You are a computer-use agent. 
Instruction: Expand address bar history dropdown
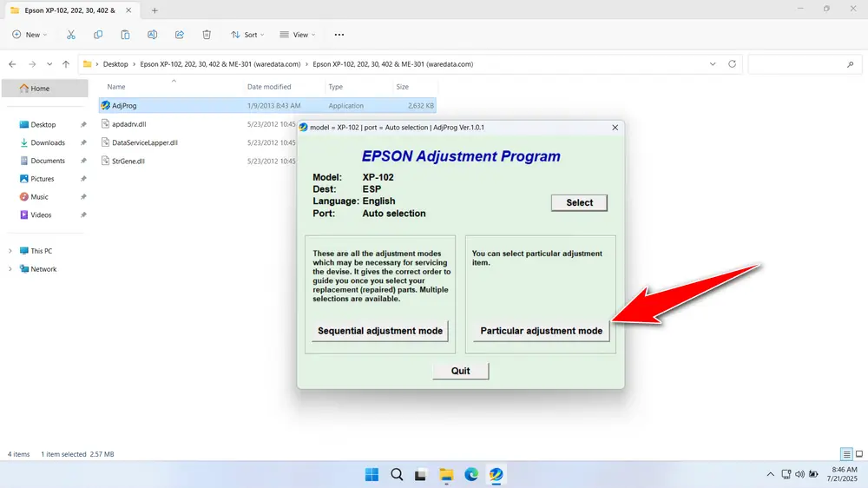click(x=713, y=64)
